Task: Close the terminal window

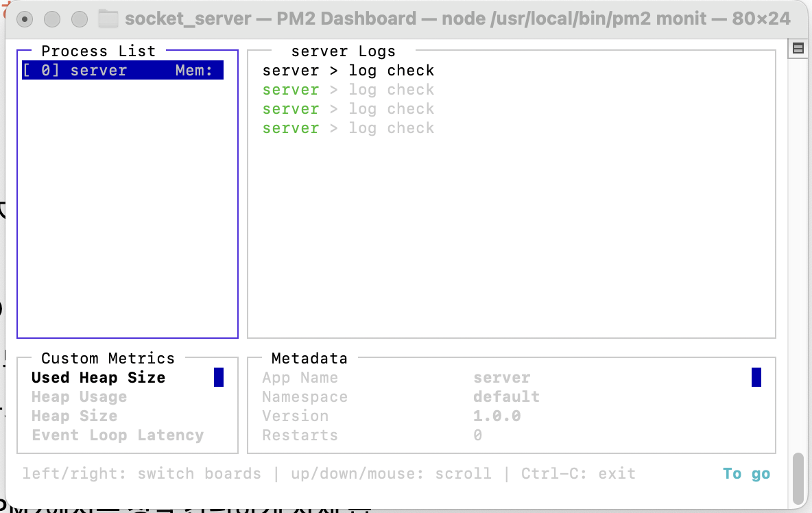Action: coord(24,19)
